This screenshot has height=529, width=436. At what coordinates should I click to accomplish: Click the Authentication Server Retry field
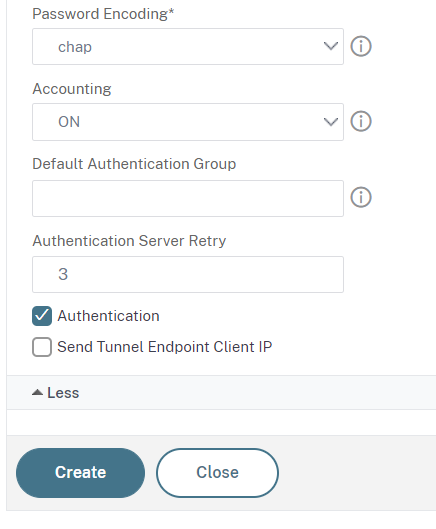point(188,274)
